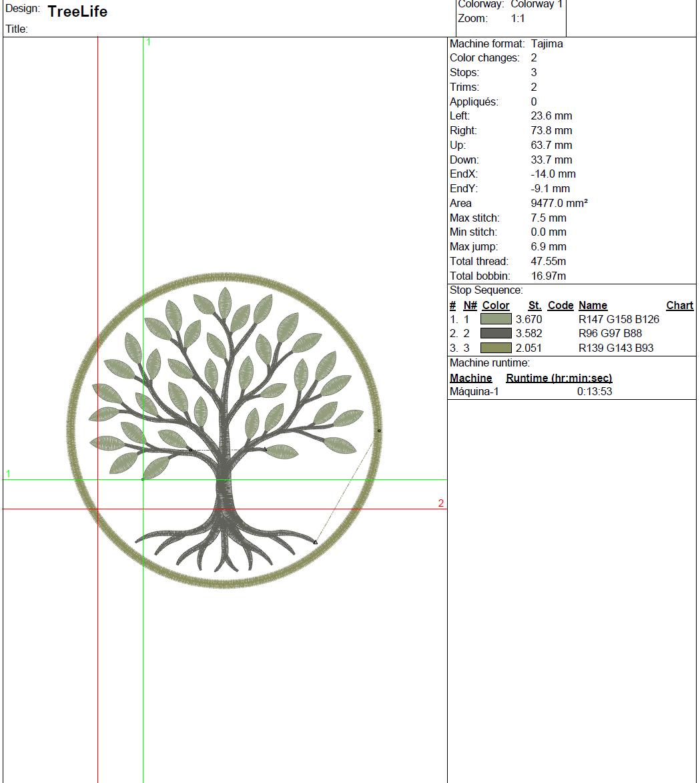Image resolution: width=700 pixels, height=783 pixels.
Task: Click the stitch count 3.670
Action: click(529, 319)
